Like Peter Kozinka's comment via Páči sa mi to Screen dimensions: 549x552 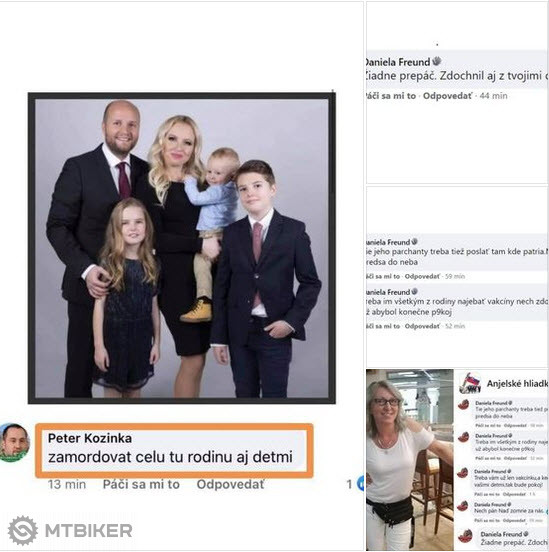tap(141, 484)
